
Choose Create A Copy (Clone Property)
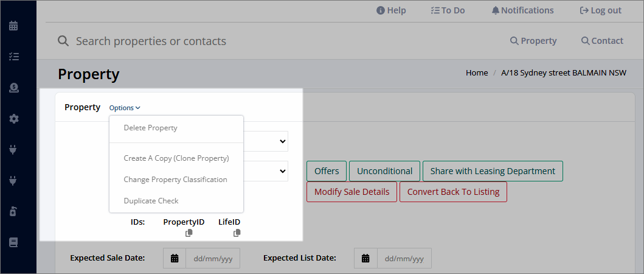point(176,158)
